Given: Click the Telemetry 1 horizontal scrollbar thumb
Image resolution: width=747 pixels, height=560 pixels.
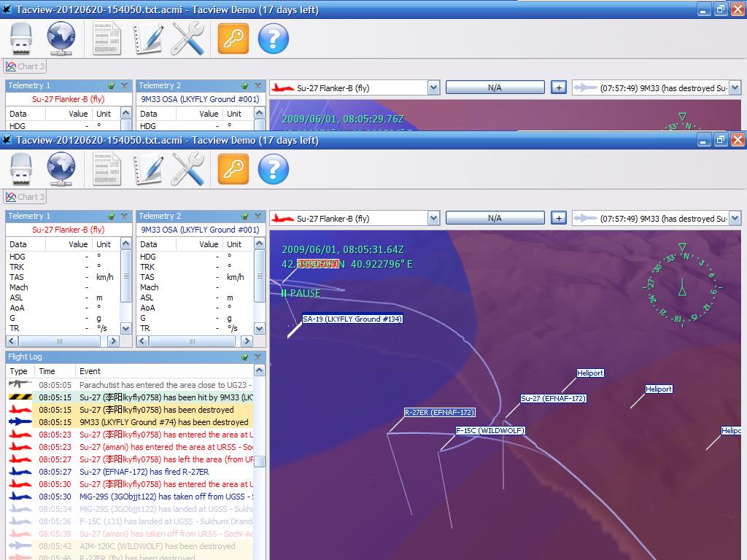Looking at the screenshot, I should 60,341.
